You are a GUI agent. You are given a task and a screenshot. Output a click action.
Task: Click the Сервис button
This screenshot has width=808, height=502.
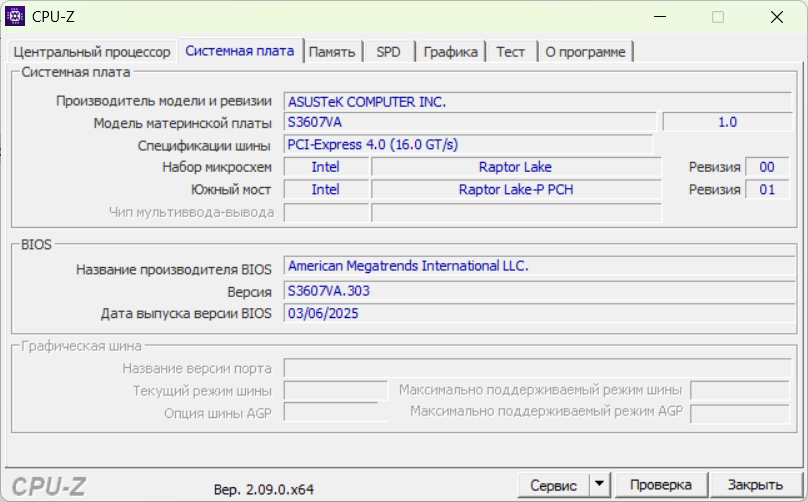[553, 485]
